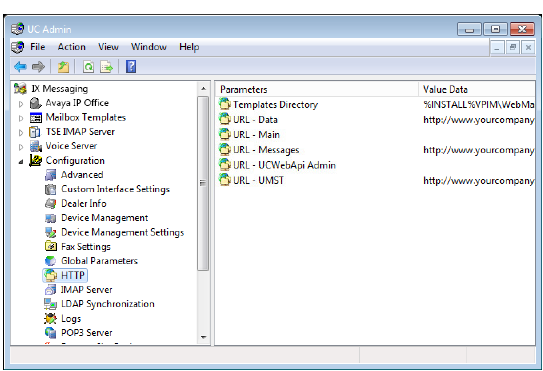Expand the Mailbox Templates node
This screenshot has width=543, height=371.
tap(21, 118)
